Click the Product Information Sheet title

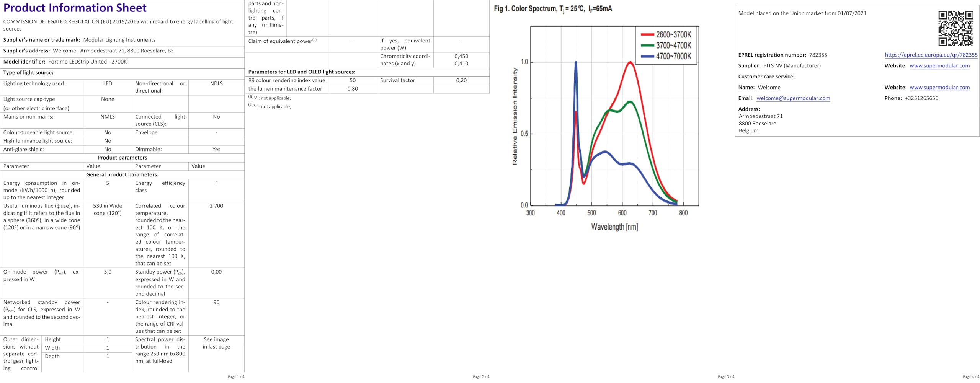(x=75, y=8)
